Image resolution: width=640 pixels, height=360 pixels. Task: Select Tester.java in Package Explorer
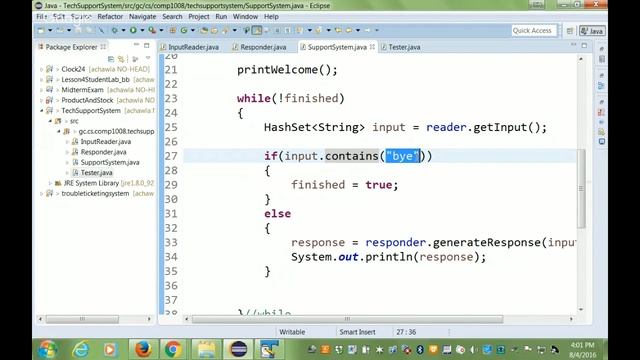coord(96,173)
